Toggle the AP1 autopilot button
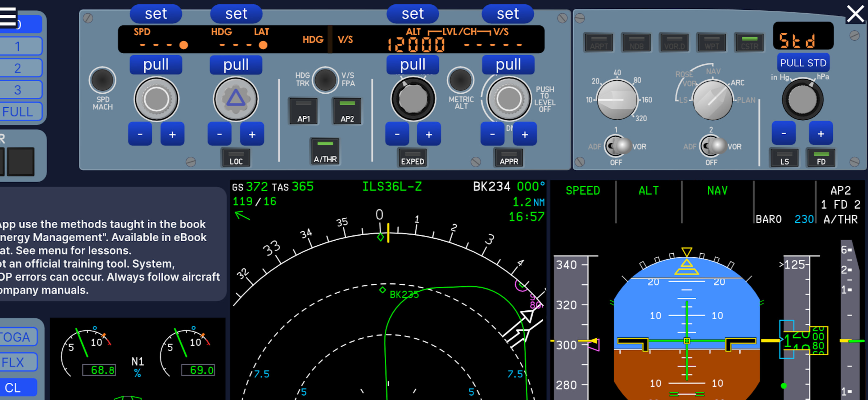This screenshot has width=868, height=400. coord(303,111)
